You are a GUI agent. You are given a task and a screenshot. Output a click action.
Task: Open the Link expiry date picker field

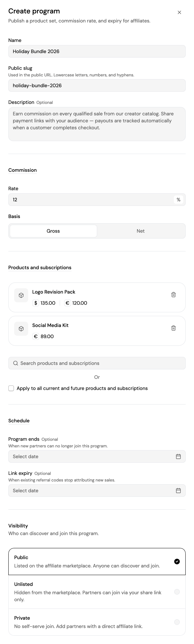[97, 490]
